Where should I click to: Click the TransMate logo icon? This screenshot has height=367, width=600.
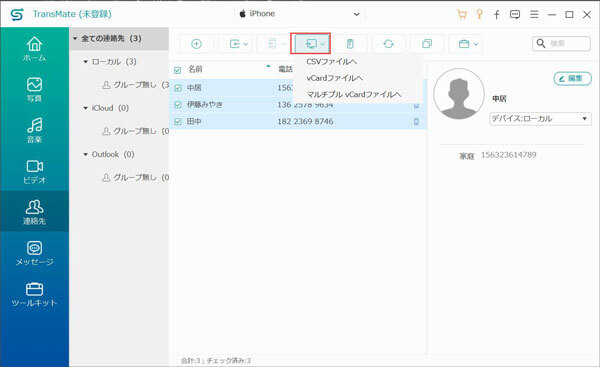tap(17, 15)
